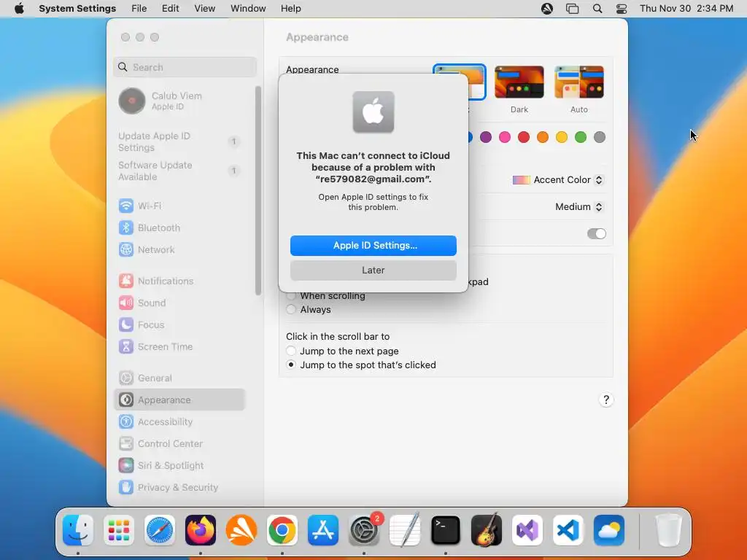
Task: Open Focus settings in sidebar
Action: [x=179, y=324]
